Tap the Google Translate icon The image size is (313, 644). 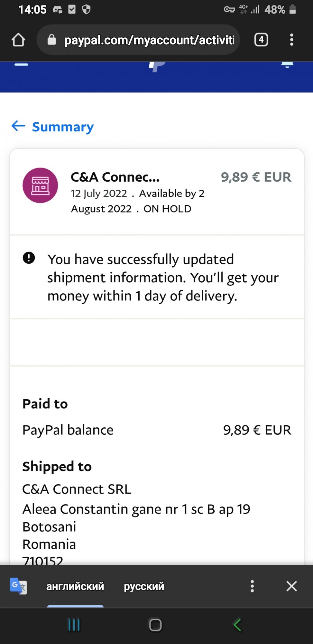coord(18,586)
